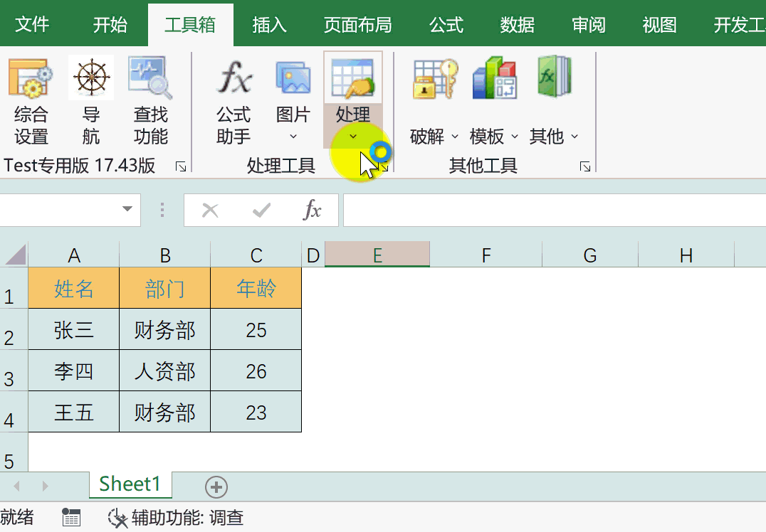This screenshot has width=766, height=532.
Task: Expand the 其他 dropdown menu
Action: (574, 137)
